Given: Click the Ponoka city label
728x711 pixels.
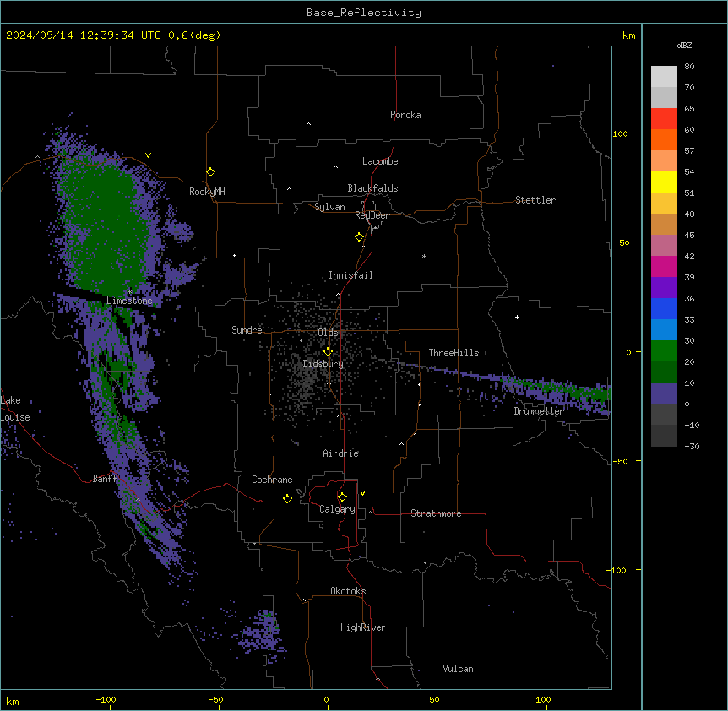Looking at the screenshot, I should tap(405, 115).
